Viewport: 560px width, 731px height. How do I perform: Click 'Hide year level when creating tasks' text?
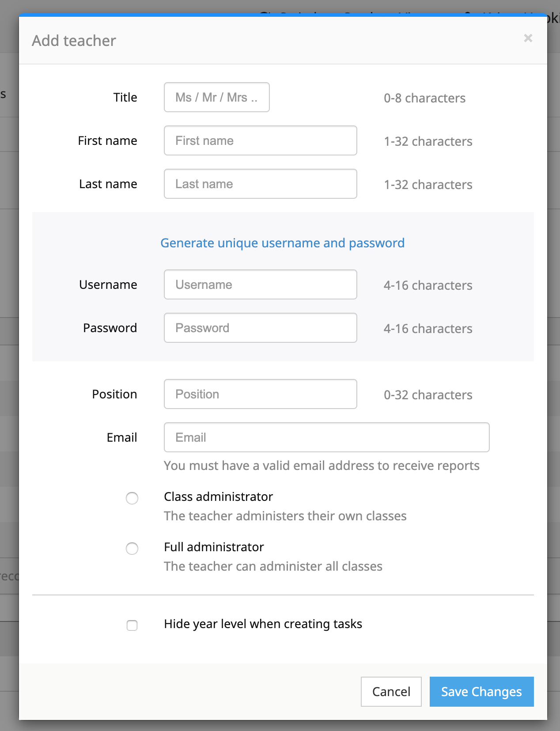coord(263,624)
